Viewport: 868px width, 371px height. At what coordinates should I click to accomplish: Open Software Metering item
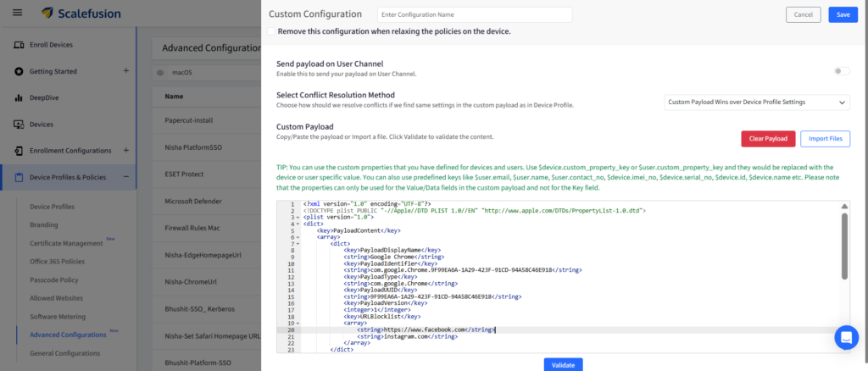click(58, 317)
